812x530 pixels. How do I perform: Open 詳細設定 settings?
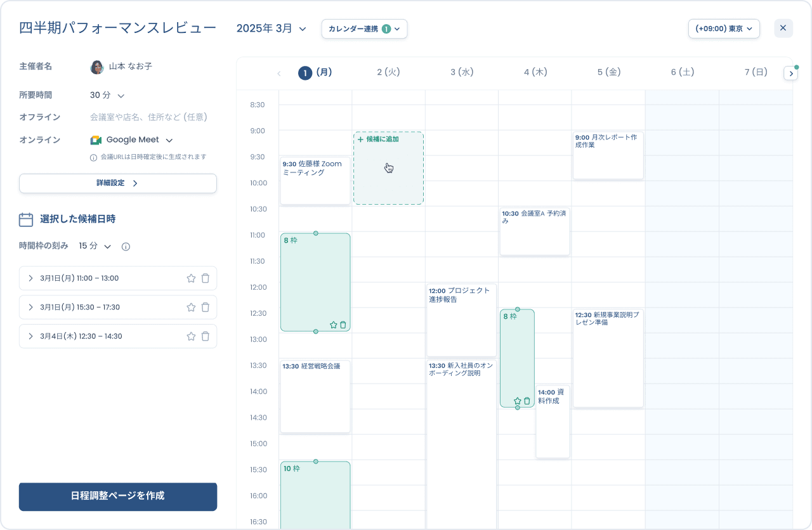[118, 183]
